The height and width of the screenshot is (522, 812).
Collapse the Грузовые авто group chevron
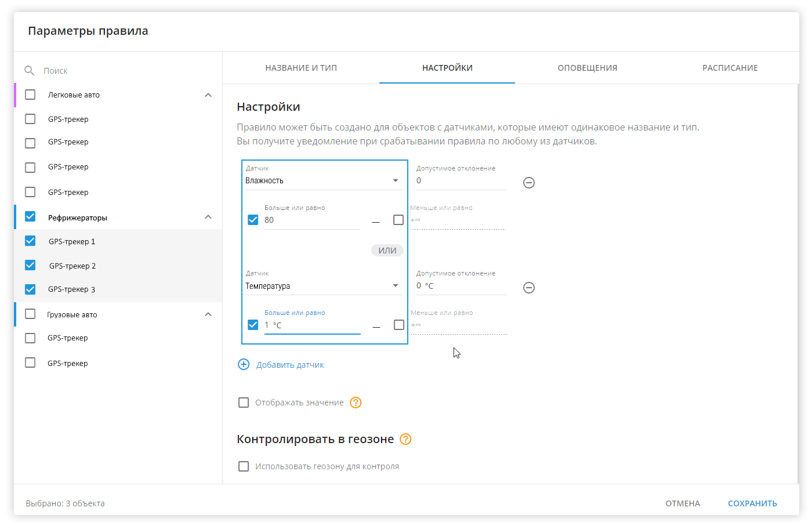coord(208,314)
